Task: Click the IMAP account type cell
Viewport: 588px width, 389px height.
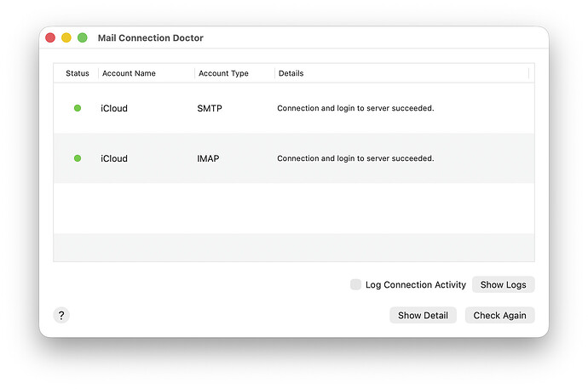Action: 208,158
